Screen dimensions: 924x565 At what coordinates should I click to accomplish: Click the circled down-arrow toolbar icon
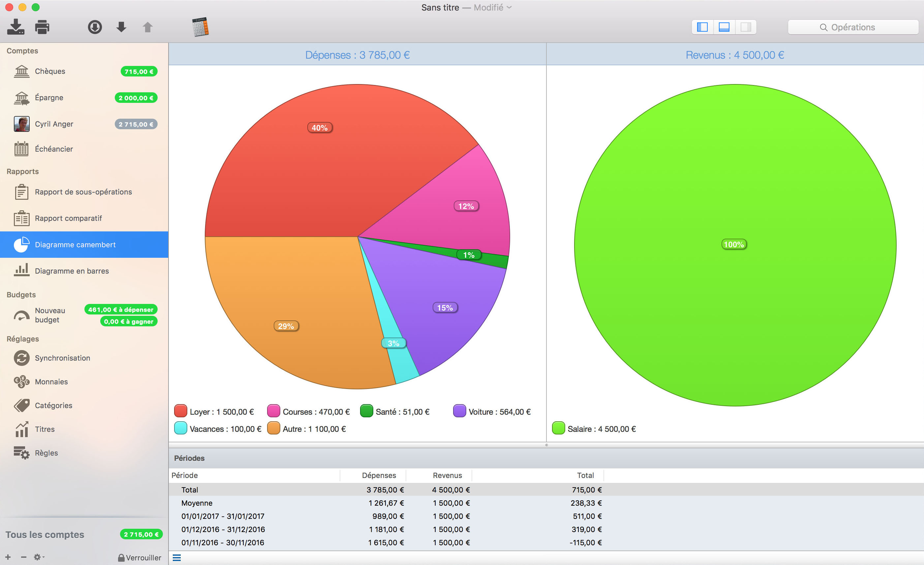point(95,27)
